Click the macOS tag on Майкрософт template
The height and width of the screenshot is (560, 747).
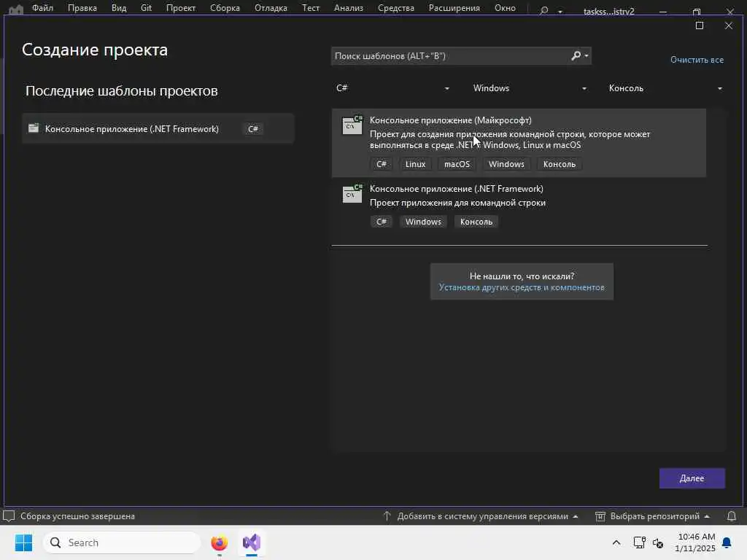click(457, 164)
